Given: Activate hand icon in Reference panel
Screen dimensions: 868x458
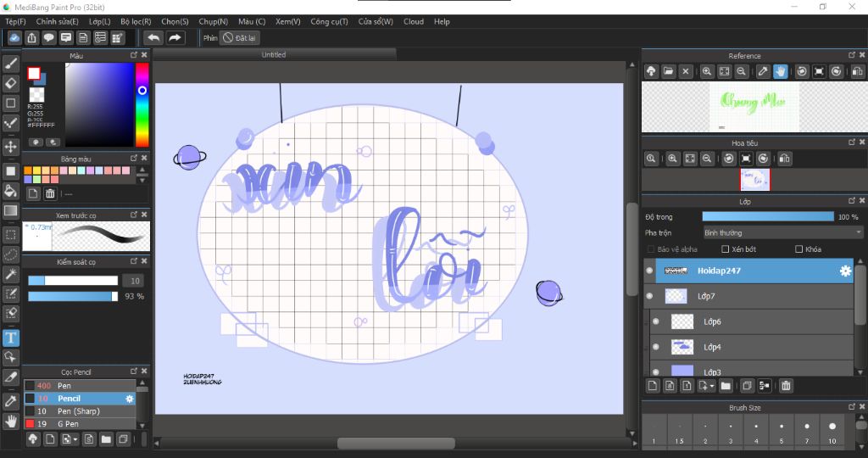Looking at the screenshot, I should 781,71.
